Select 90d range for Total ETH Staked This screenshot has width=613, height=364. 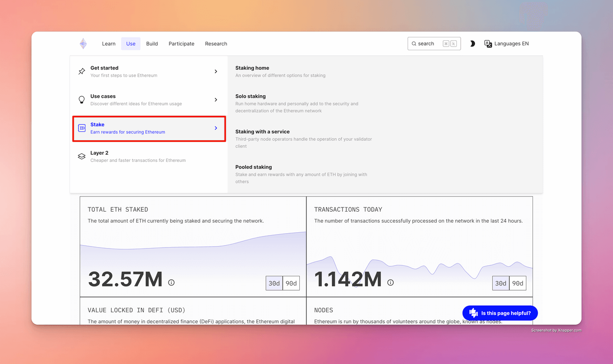pos(291,283)
